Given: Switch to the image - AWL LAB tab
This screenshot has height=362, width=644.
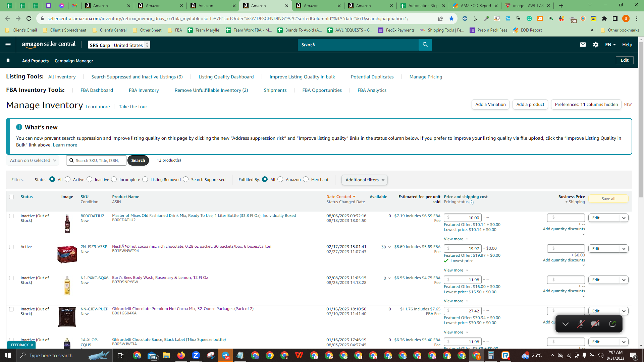Looking at the screenshot, I should (528, 6).
